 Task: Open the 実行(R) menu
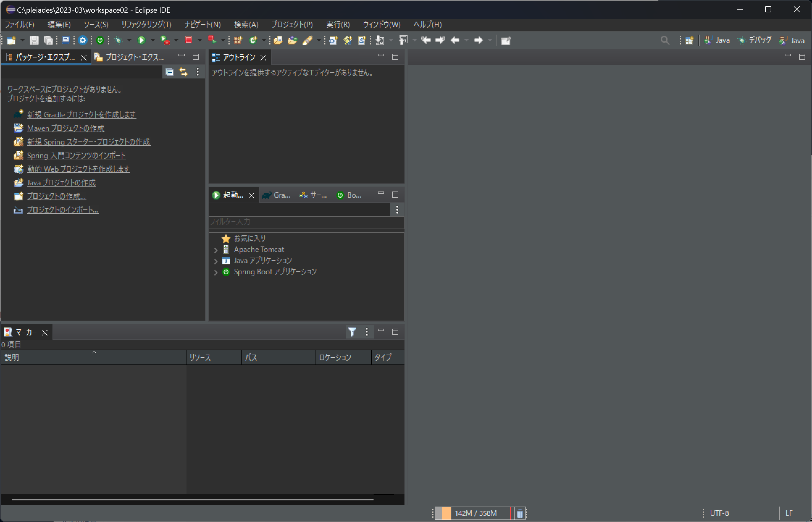tap(338, 24)
